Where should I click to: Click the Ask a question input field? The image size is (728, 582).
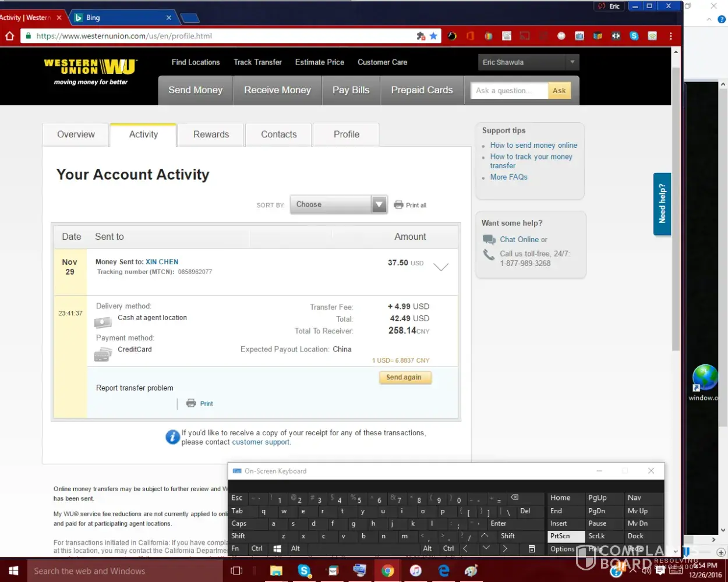pos(510,90)
